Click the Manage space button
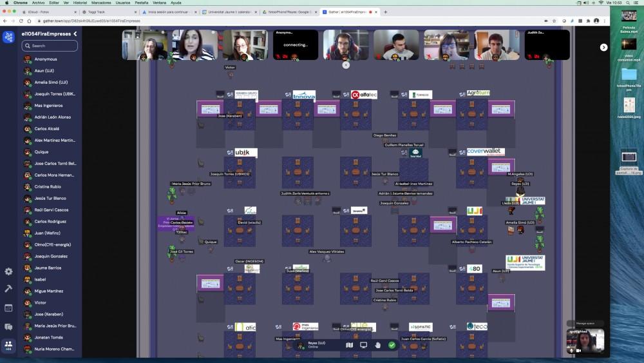644x363 pixels. (585, 323)
